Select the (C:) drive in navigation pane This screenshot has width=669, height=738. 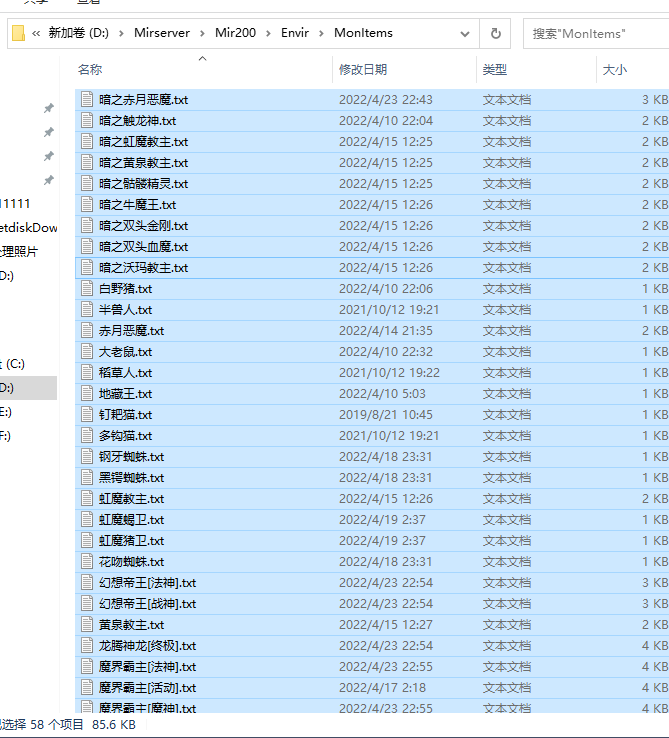(x=13, y=364)
